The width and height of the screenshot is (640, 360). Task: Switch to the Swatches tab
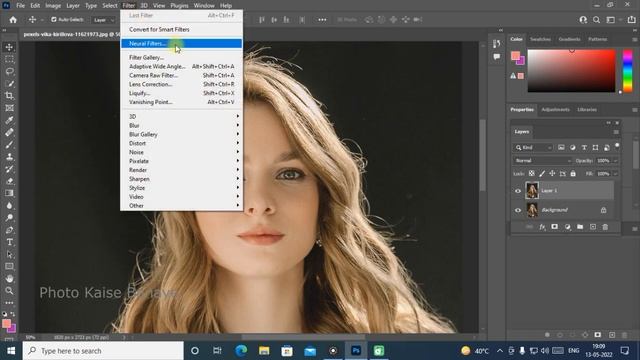(540, 39)
